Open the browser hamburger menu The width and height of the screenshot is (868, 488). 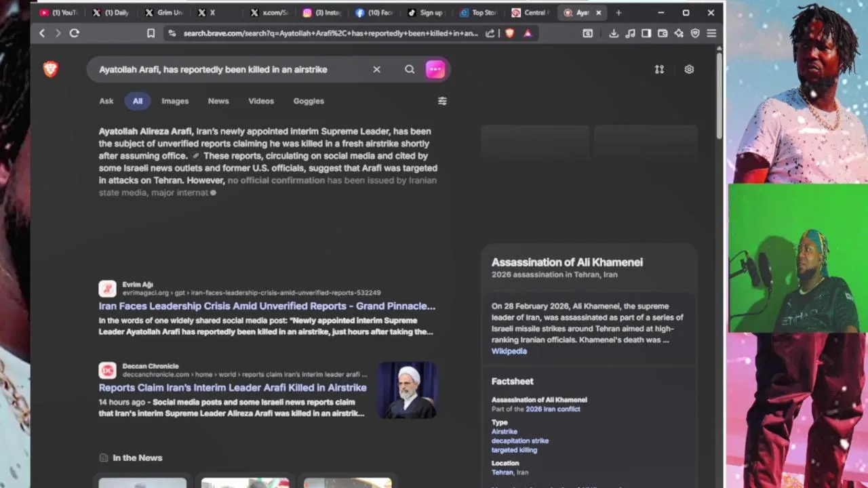pos(711,33)
